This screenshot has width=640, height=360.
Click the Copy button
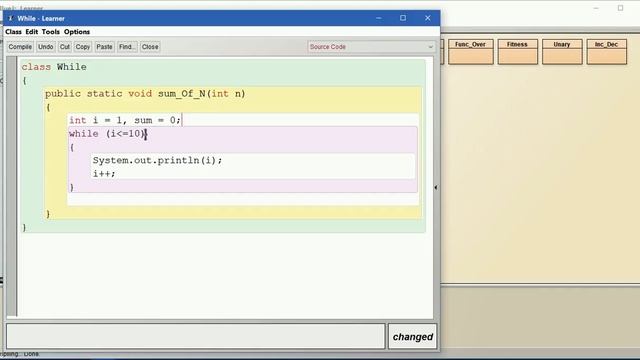coord(82,47)
